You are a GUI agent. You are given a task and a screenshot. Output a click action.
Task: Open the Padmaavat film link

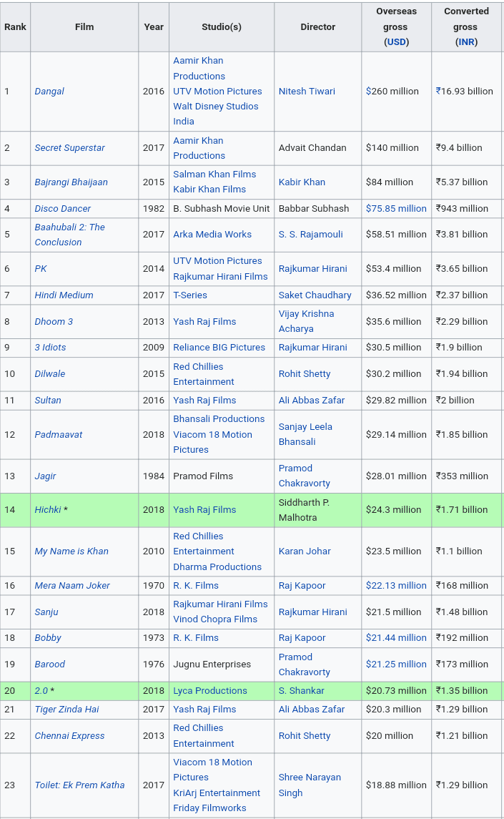click(x=59, y=435)
